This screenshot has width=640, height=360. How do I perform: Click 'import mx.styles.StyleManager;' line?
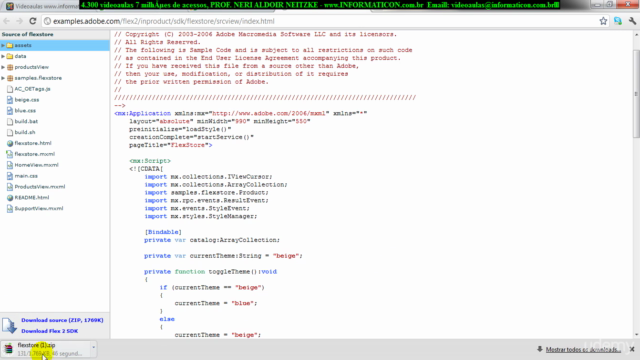201,216
